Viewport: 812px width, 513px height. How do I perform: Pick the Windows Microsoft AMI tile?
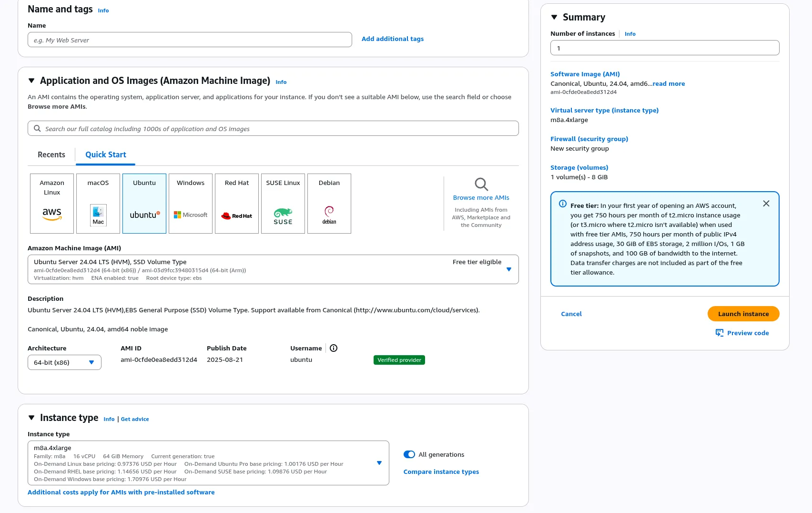191,204
